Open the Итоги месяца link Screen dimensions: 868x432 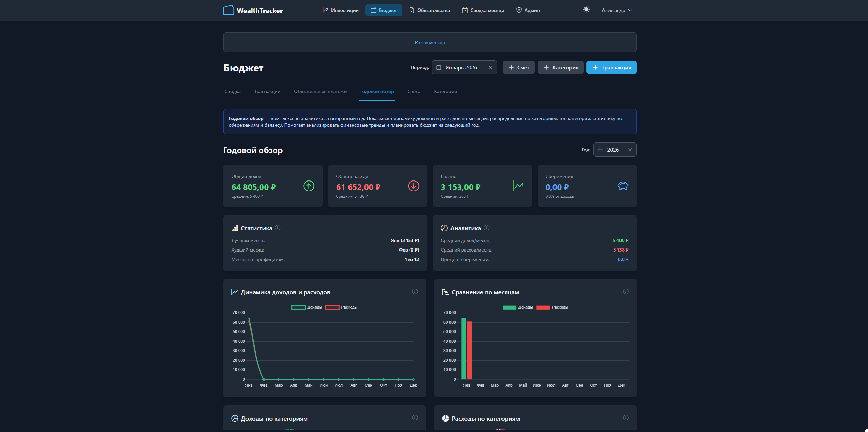[x=430, y=42]
